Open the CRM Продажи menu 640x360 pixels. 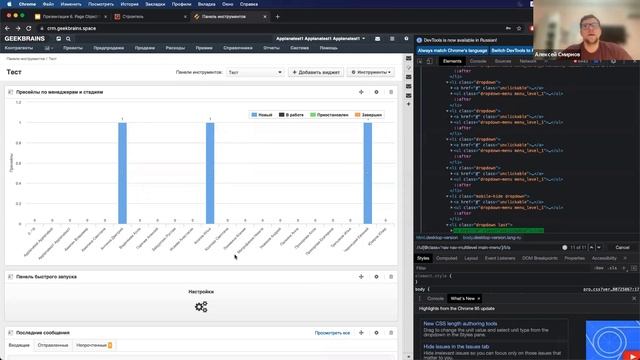144,48
